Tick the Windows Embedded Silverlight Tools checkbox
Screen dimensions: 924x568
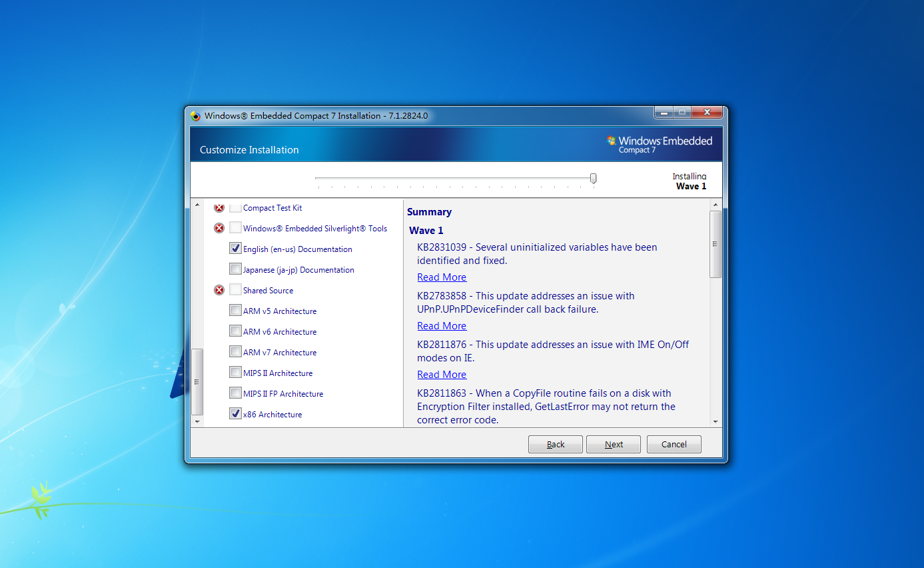pos(235,228)
